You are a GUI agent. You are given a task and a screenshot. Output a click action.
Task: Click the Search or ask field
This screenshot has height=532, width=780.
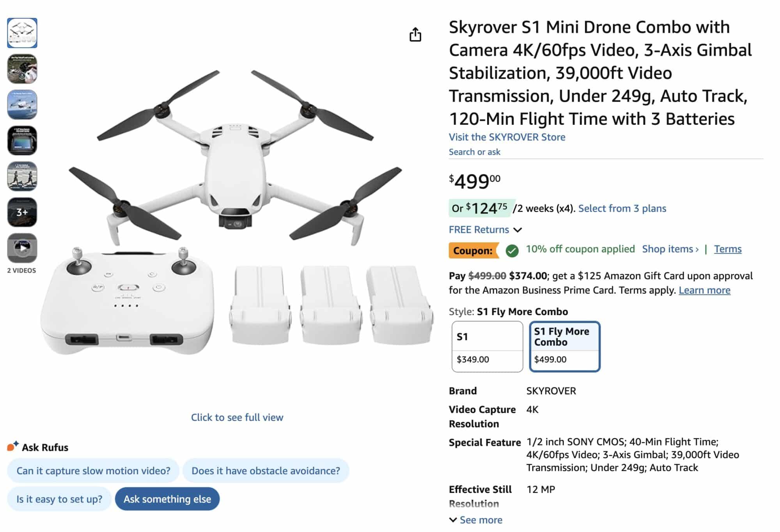click(x=474, y=152)
